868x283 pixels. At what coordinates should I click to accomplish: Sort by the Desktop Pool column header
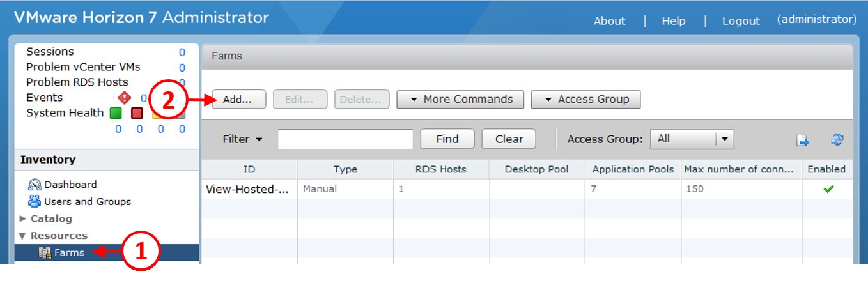point(537,169)
